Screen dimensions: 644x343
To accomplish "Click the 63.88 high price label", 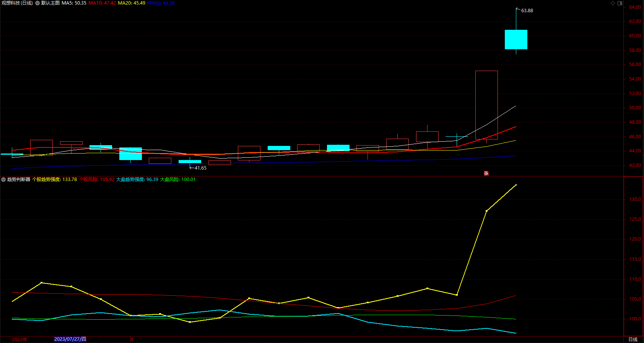I will click(527, 11).
